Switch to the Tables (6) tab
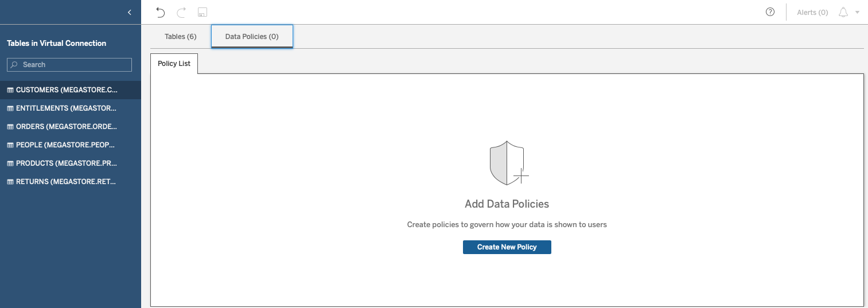 (x=181, y=36)
